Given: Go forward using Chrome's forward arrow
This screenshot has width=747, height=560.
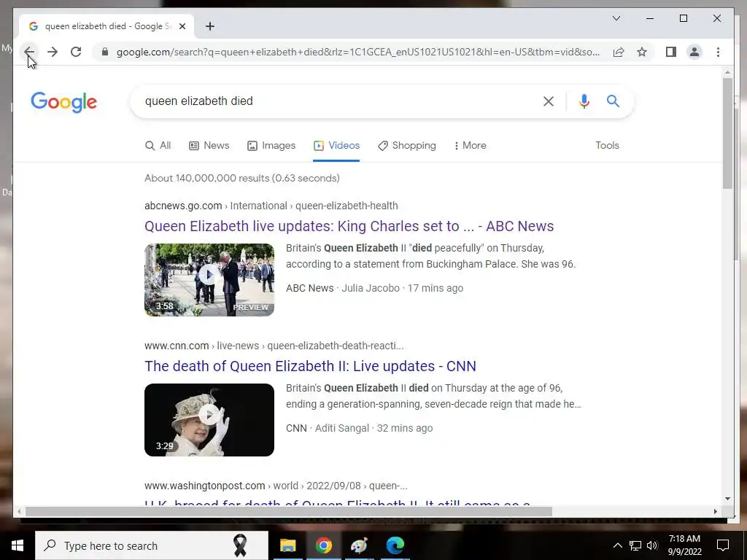Looking at the screenshot, I should tap(53, 52).
